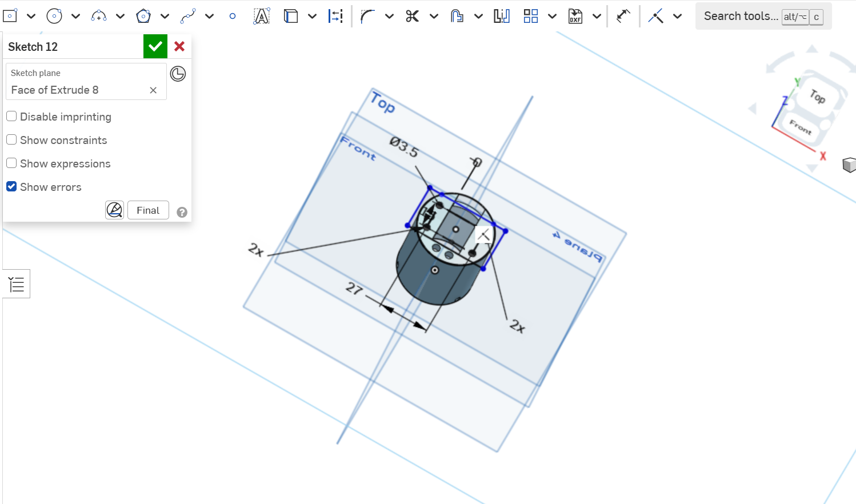Screen dimensions: 856x504
Task: Cancel Sketch 12 with red X
Action: point(179,46)
